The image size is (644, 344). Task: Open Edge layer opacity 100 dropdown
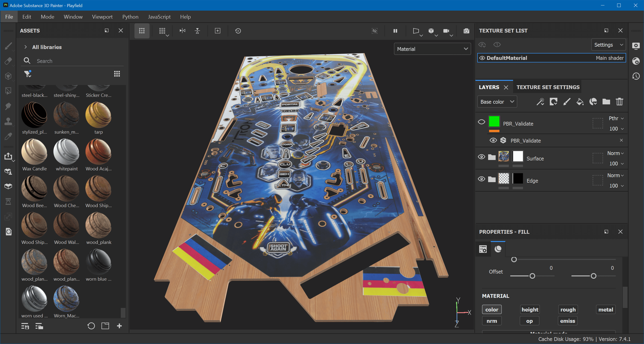616,186
